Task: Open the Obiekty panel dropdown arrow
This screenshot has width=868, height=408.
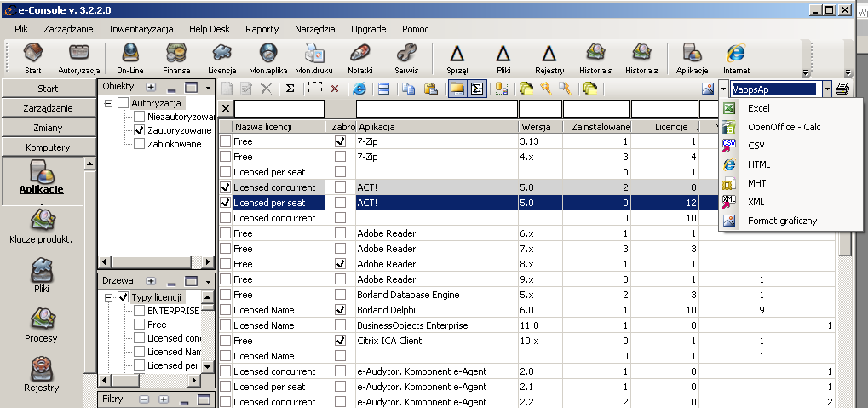Action: tap(208, 88)
